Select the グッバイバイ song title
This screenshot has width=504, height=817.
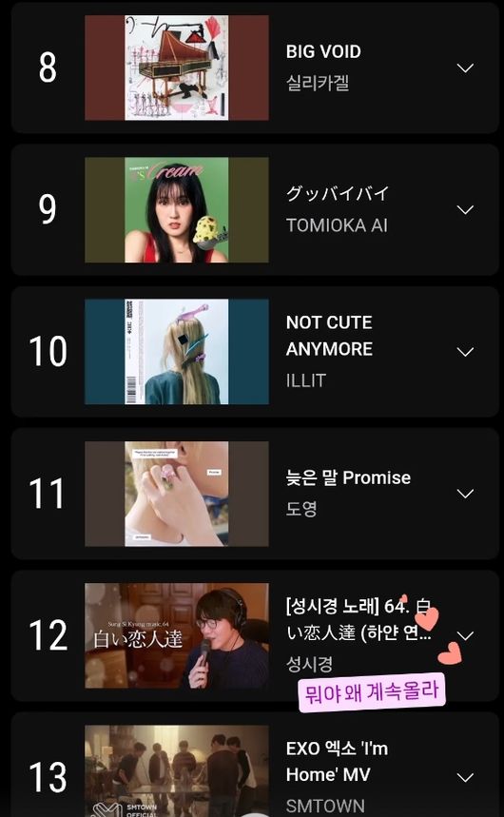click(338, 193)
